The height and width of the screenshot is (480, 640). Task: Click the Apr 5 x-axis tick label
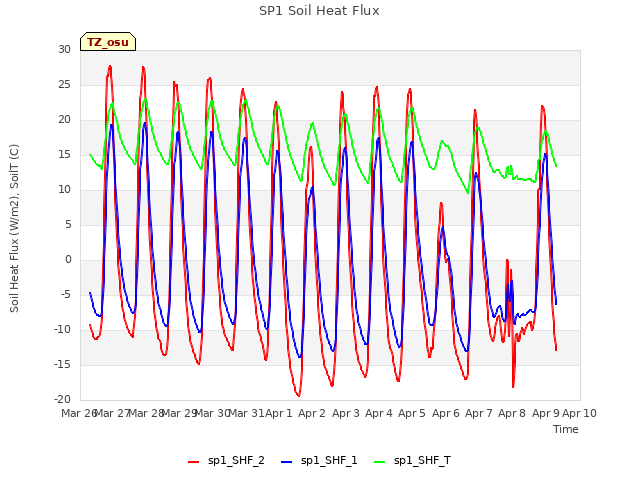412,413
